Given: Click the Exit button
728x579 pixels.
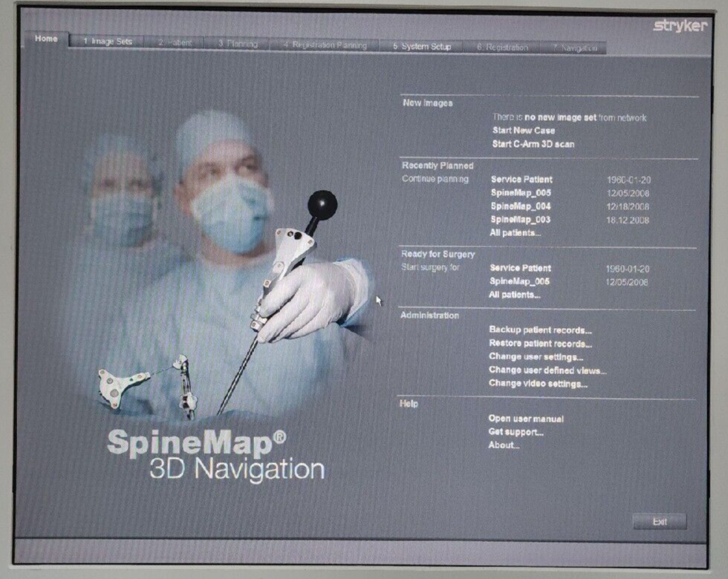Looking at the screenshot, I should click(660, 522).
